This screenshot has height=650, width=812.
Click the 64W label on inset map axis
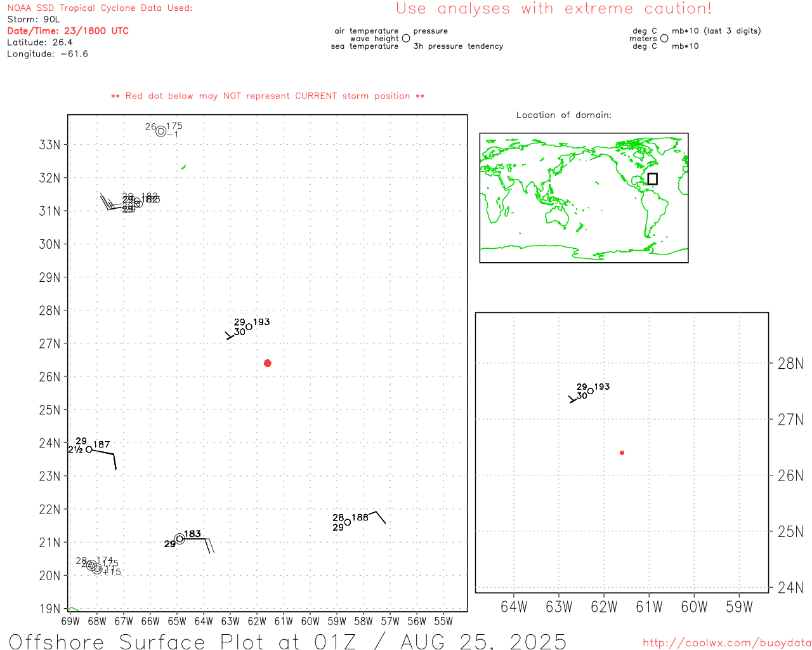point(514,607)
